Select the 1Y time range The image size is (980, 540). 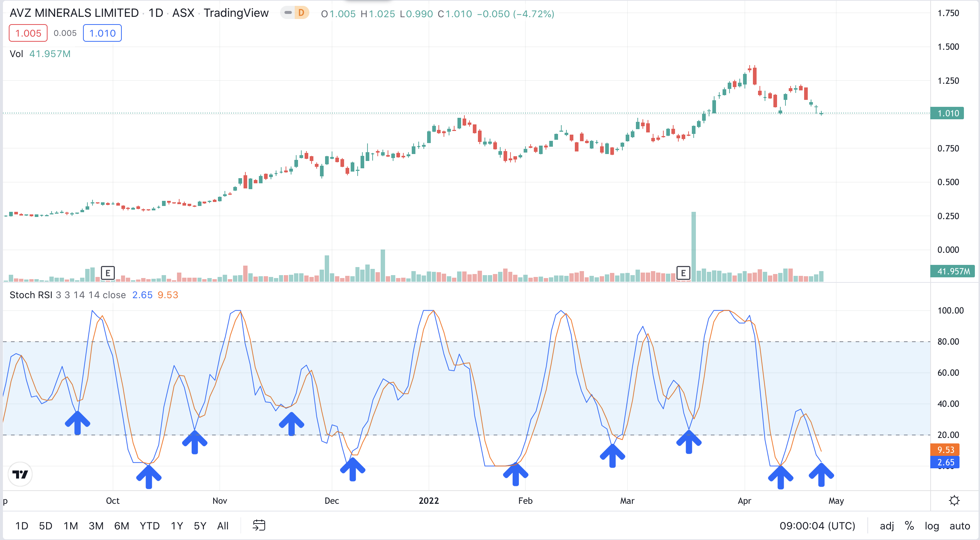(x=177, y=525)
